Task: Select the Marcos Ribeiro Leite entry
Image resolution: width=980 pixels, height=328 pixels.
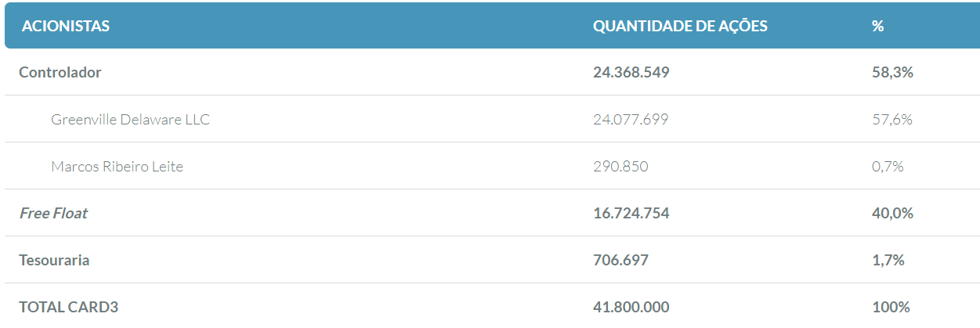Action: click(x=117, y=166)
